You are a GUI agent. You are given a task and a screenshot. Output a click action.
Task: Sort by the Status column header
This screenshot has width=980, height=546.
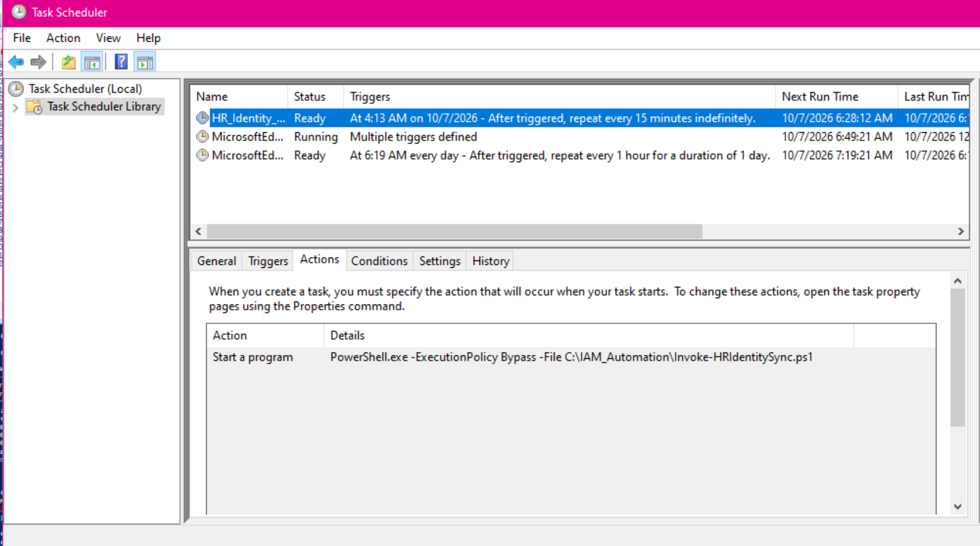(316, 97)
